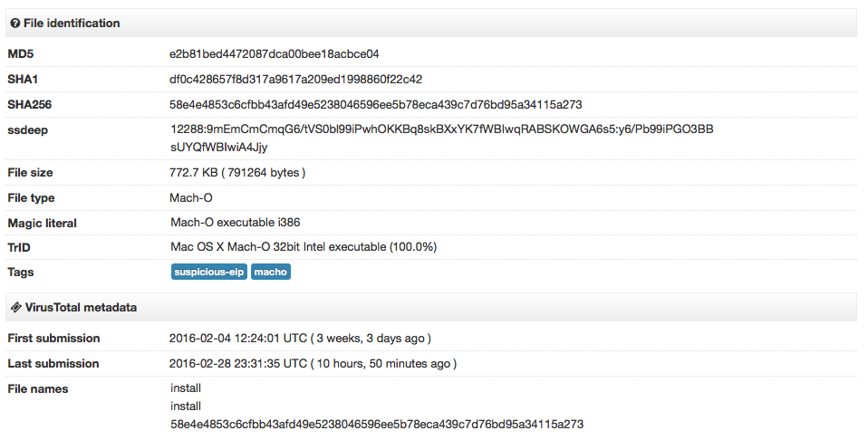Click the first 'install' file name entry
Viewport: 868px width, 440px height.
tap(186, 388)
